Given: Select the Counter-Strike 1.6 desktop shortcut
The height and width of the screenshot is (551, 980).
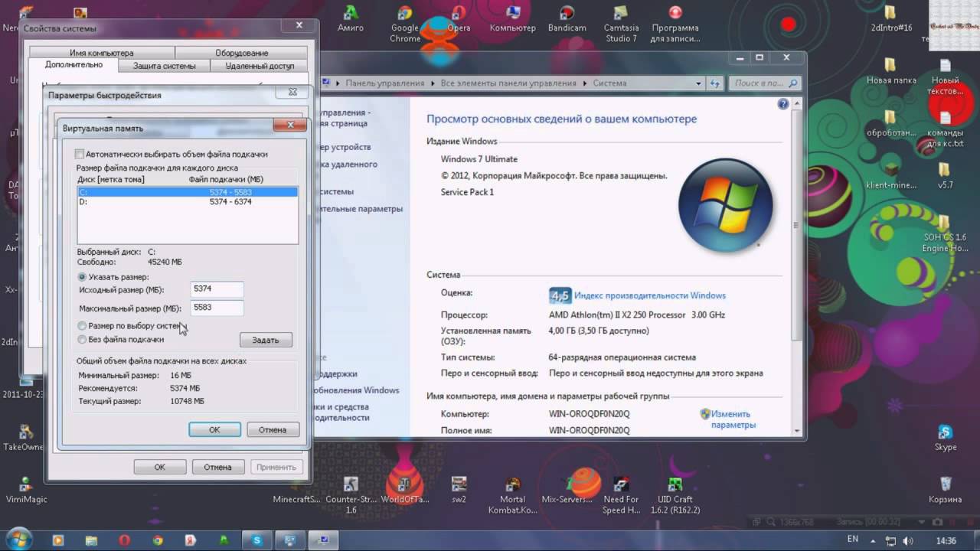Looking at the screenshot, I should [351, 495].
